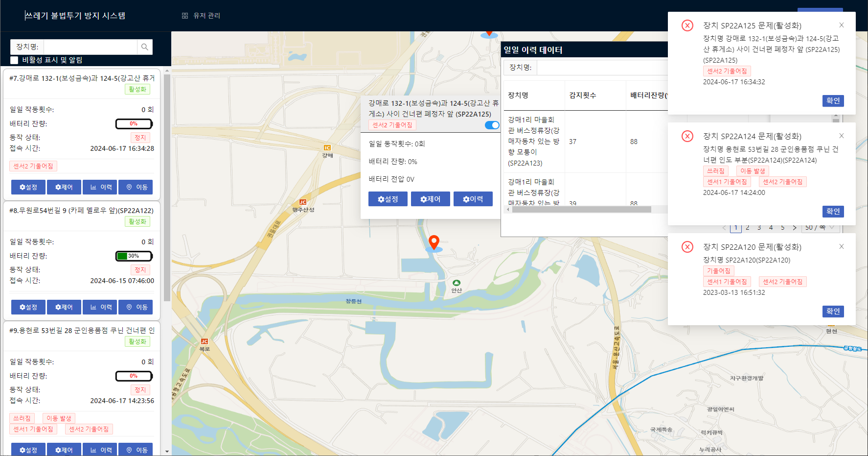Click 이력 in the SP22A125 map popup
The width and height of the screenshot is (868, 456).
click(x=473, y=199)
